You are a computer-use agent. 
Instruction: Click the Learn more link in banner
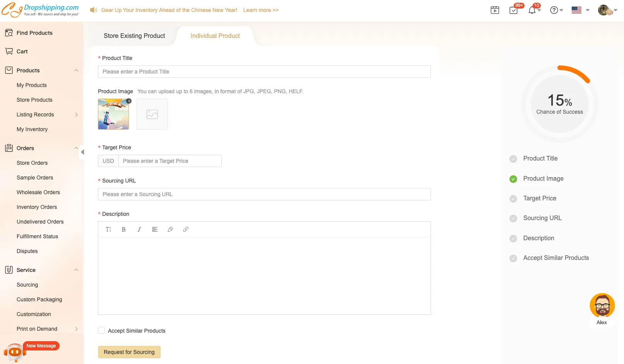pyautogui.click(x=261, y=10)
